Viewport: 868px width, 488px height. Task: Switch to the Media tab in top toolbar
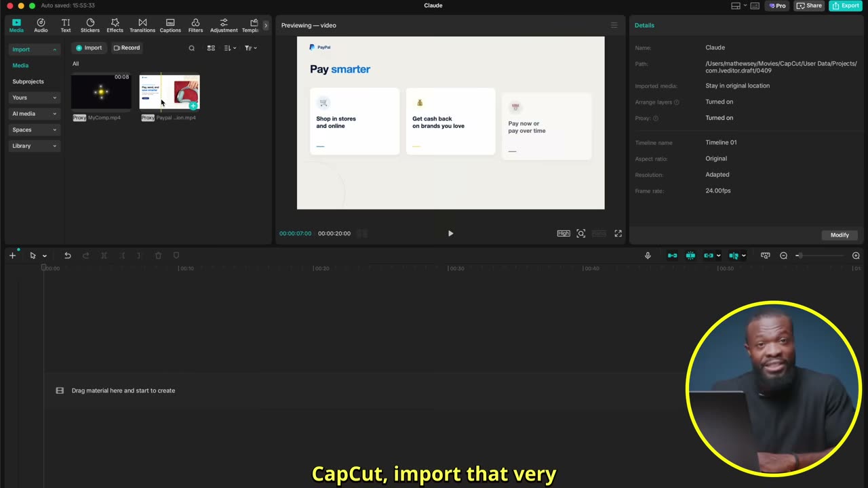pos(16,26)
